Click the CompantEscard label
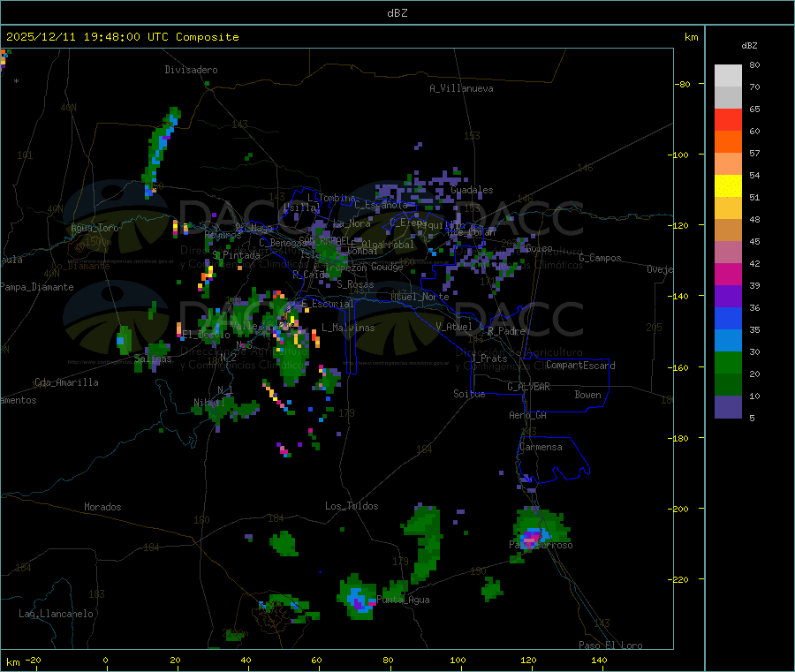795x672 pixels. point(580,366)
